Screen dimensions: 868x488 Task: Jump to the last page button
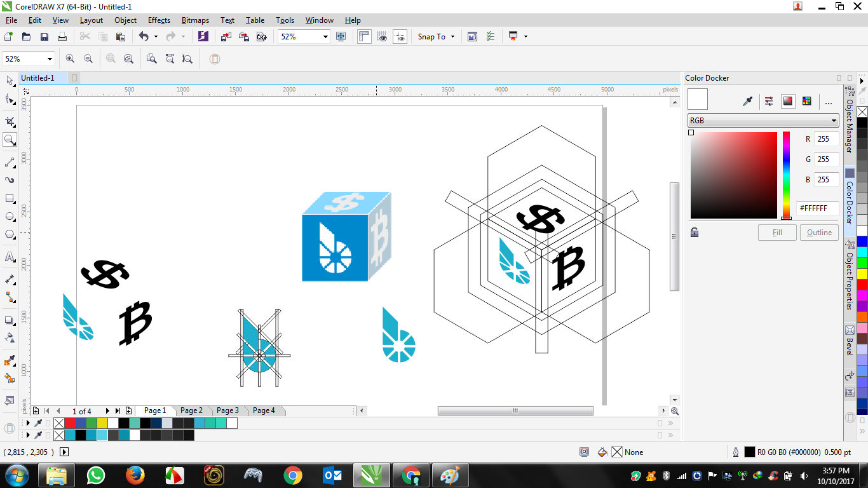(x=118, y=411)
